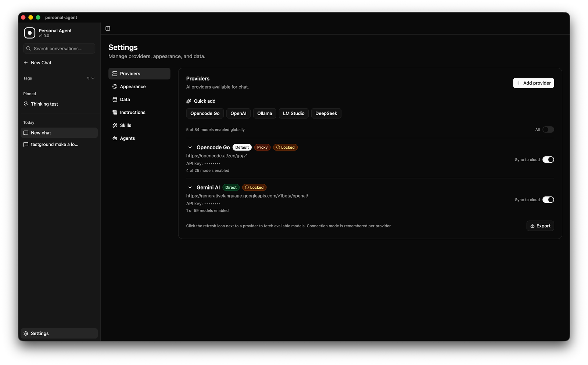Click the Default badge on Opencode Go
This screenshot has width=588, height=365.
242,147
